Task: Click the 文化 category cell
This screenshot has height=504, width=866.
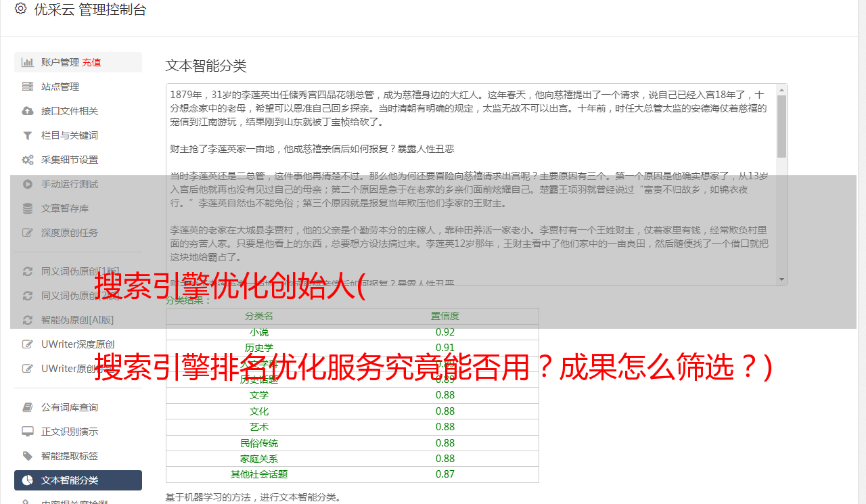Action: 259,411
